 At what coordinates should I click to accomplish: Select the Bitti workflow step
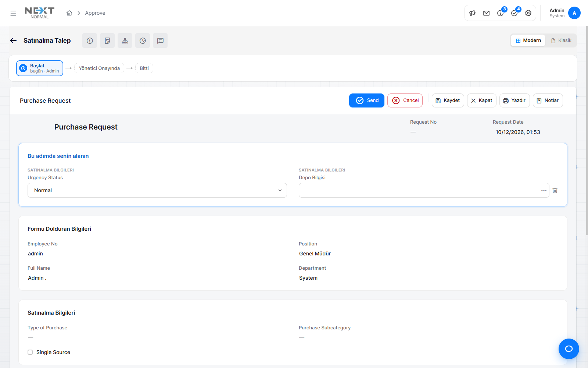(144, 68)
